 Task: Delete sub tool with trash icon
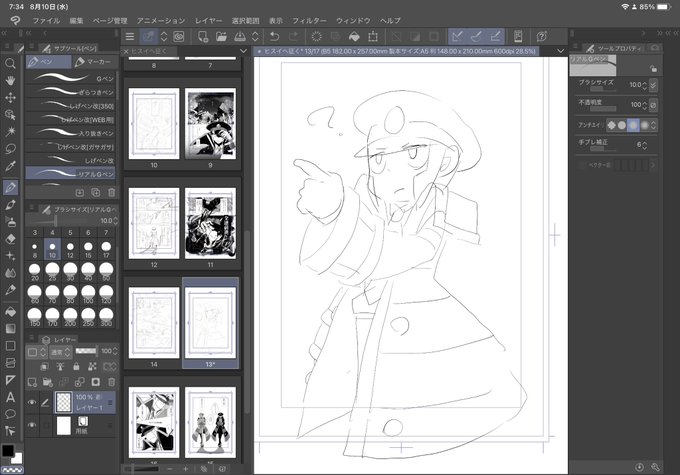pyautogui.click(x=111, y=192)
